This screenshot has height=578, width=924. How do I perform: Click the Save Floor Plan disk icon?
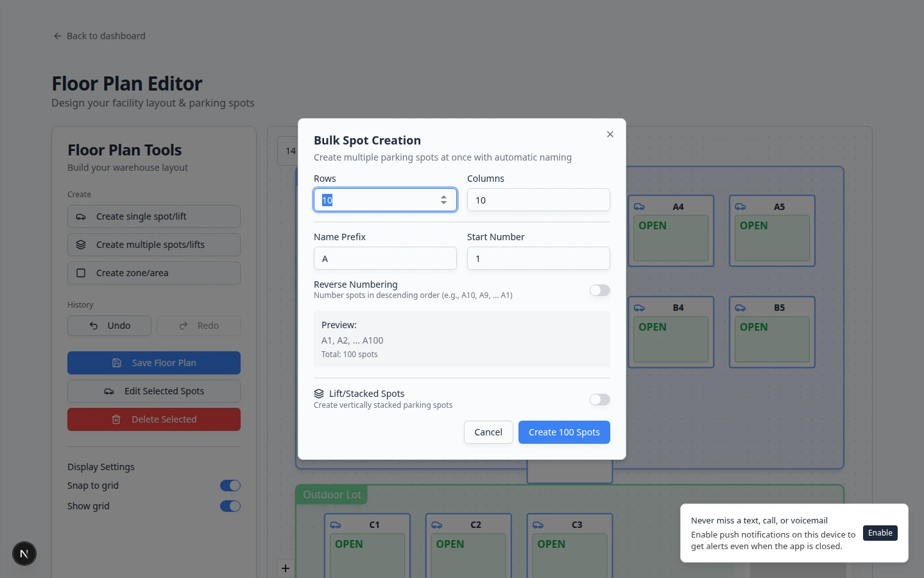[x=117, y=363]
